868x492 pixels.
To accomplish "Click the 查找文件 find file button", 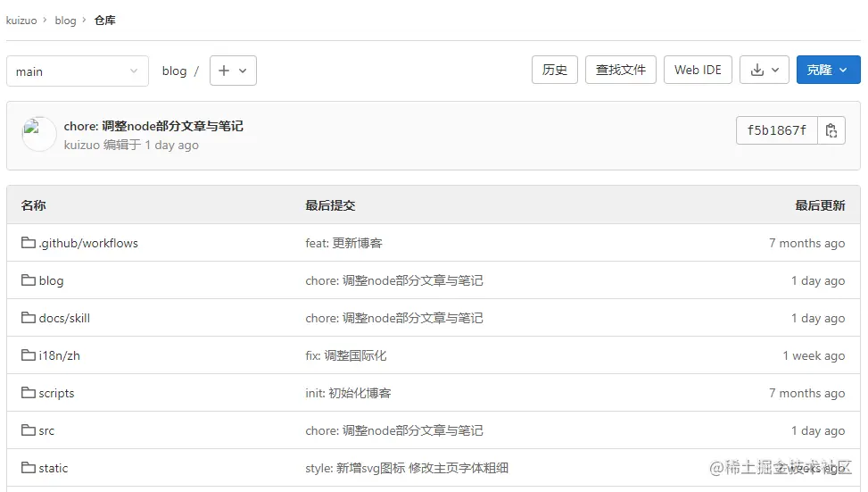I will click(621, 70).
